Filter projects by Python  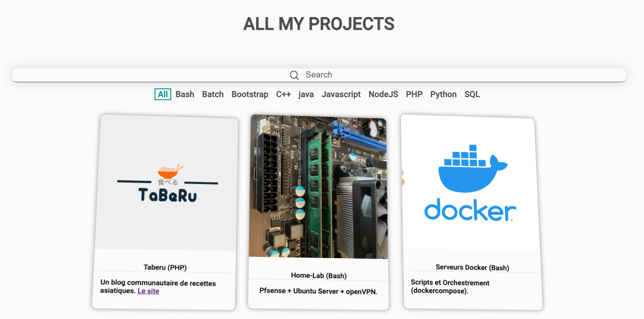(x=443, y=94)
